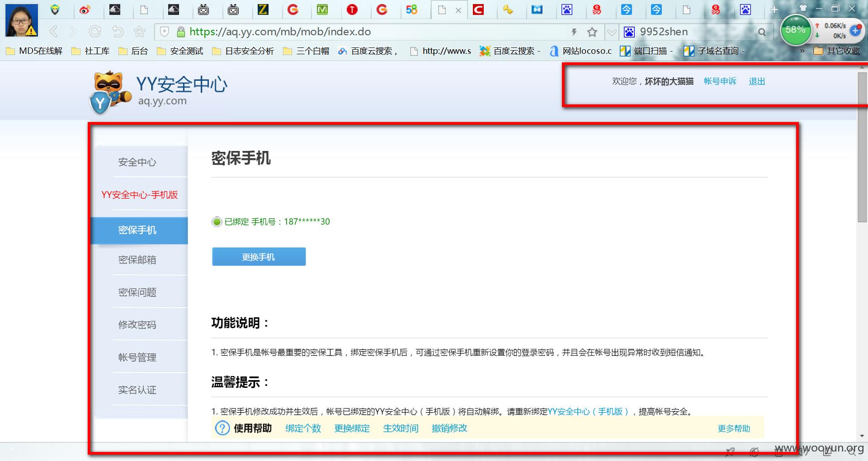Switch to the red T circle tab

tap(352, 9)
